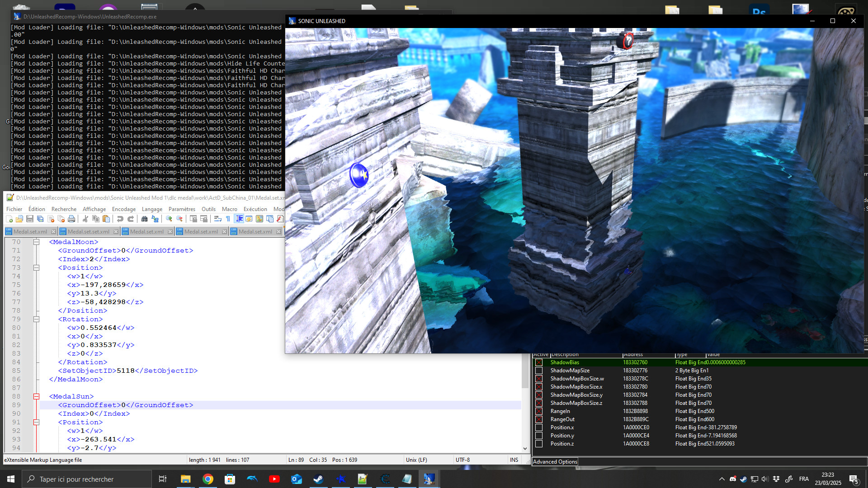The height and width of the screenshot is (488, 868).
Task: Click the Advanced Options button
Action: 555,462
